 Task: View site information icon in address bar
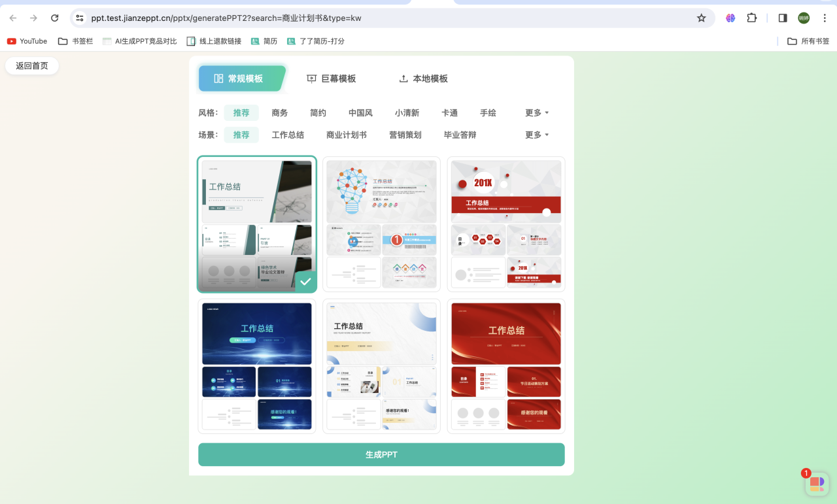(x=80, y=18)
